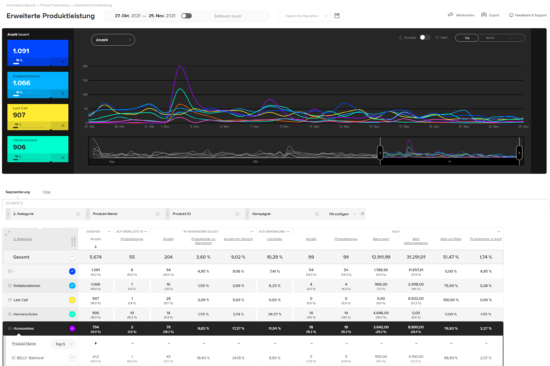The height and width of the screenshot is (366, 550).
Task: Sort by Abbruch-Rate column header
Action: point(451,239)
